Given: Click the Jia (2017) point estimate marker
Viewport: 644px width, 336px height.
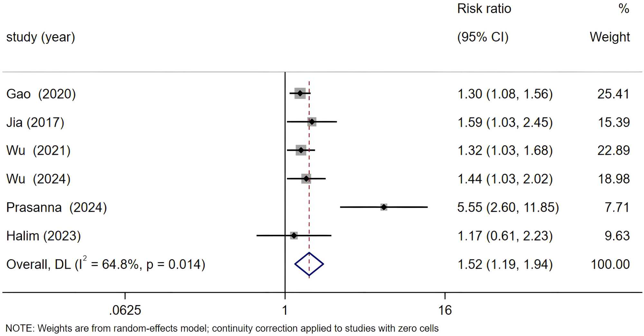Looking at the screenshot, I should [x=312, y=122].
